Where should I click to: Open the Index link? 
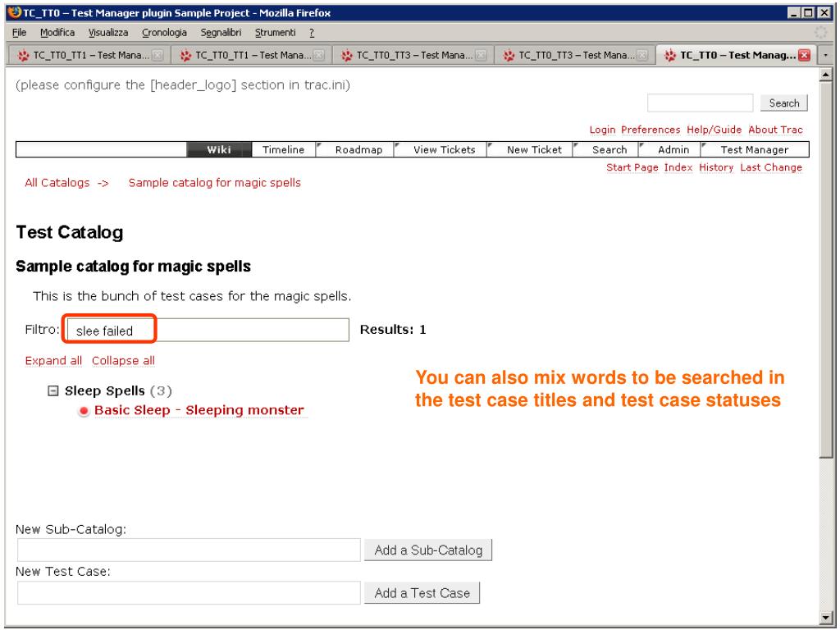coord(678,167)
